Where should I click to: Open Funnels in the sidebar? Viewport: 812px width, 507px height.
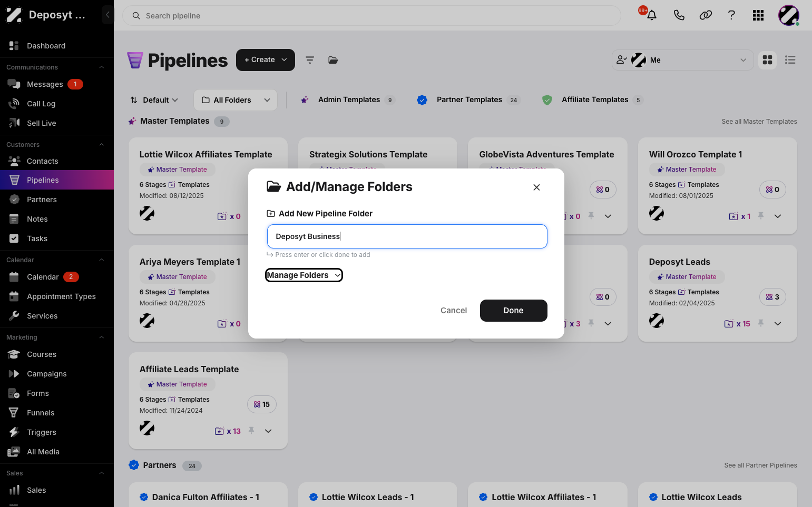(x=57, y=413)
